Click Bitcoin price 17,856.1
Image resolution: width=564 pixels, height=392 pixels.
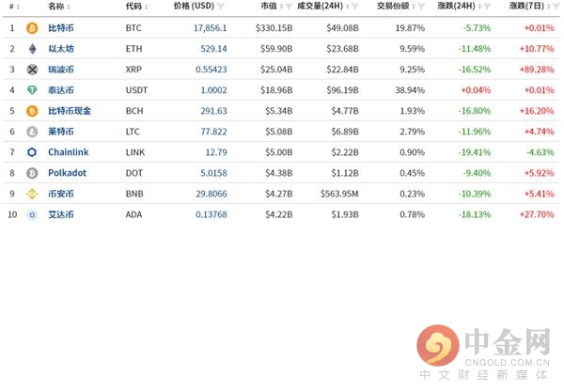click(210, 28)
